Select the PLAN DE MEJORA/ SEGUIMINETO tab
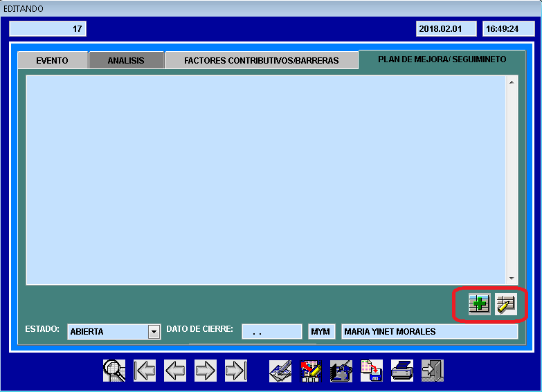 click(x=442, y=59)
